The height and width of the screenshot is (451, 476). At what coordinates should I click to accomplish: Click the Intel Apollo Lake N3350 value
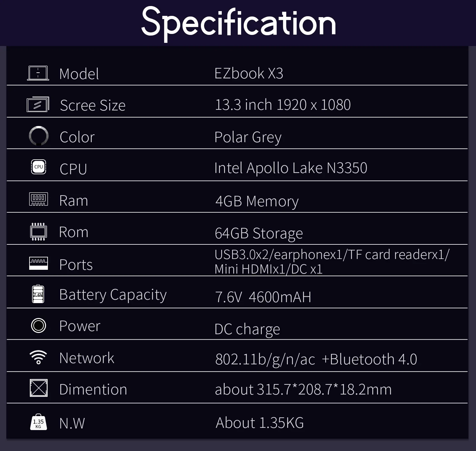(x=291, y=168)
